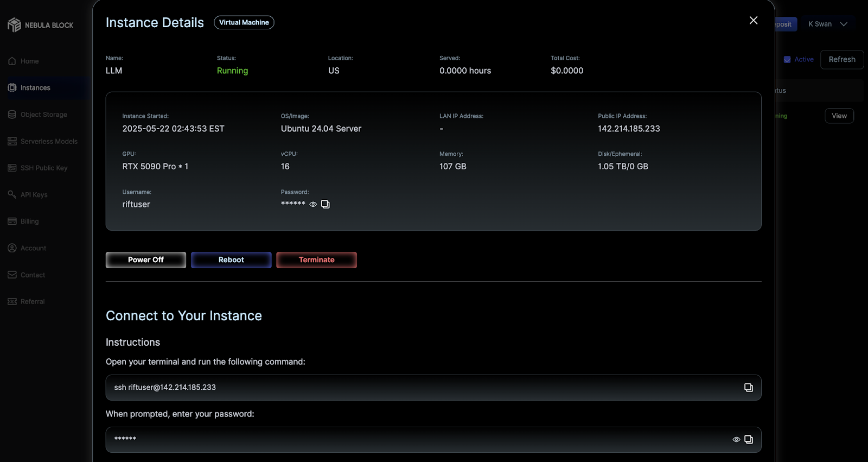This screenshot has width=868, height=462.
Task: Click the Deposit button in the top bar
Action: pos(786,24)
